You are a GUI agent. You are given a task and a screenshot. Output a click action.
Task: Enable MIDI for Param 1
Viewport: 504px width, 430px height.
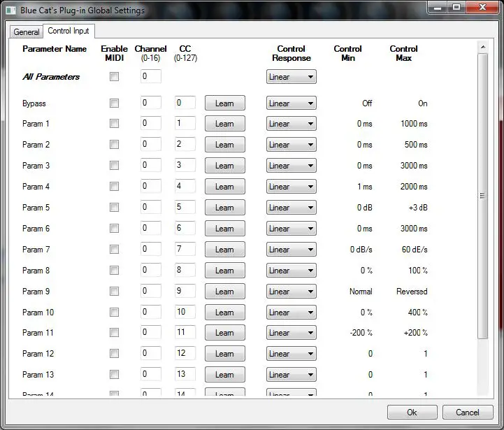(x=114, y=124)
